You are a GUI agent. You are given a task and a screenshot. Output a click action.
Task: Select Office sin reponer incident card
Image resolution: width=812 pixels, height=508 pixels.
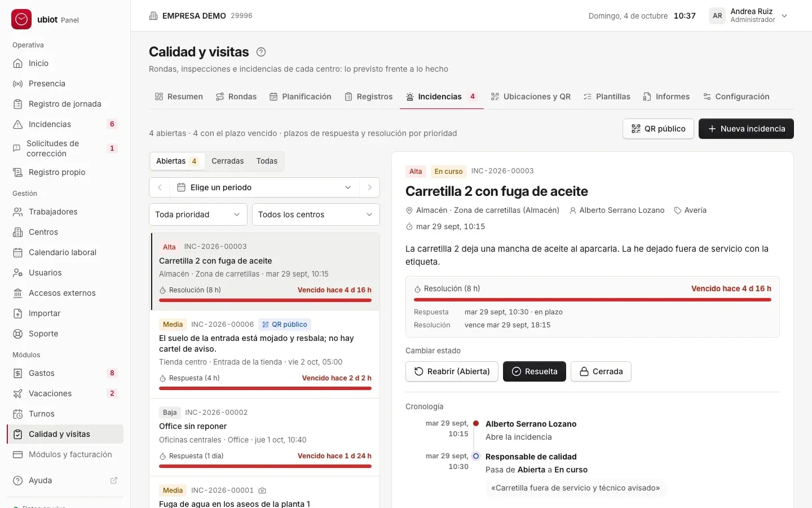pos(265,437)
